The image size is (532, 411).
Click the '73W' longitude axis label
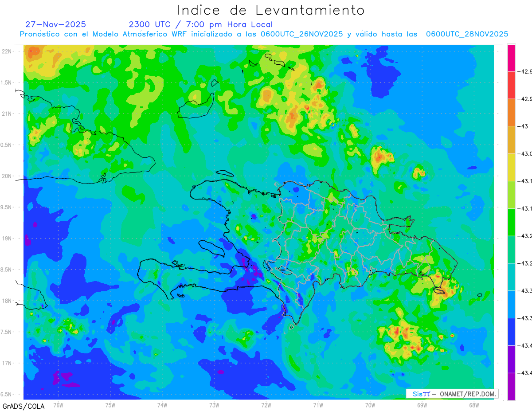coord(214,405)
